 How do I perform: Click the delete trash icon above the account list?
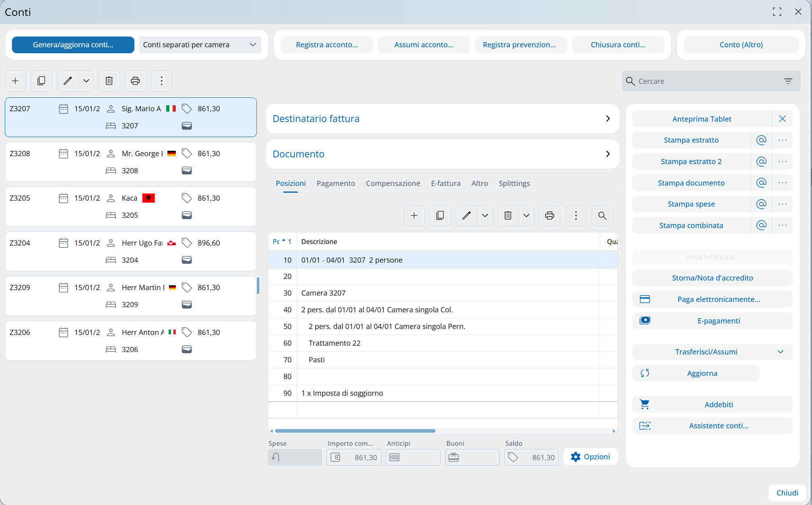tap(109, 81)
